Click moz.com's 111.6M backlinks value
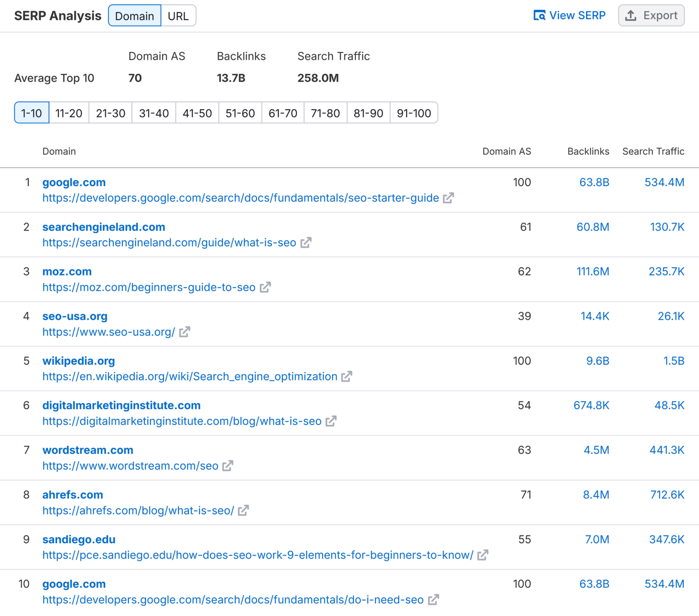This screenshot has width=699, height=616. click(593, 271)
